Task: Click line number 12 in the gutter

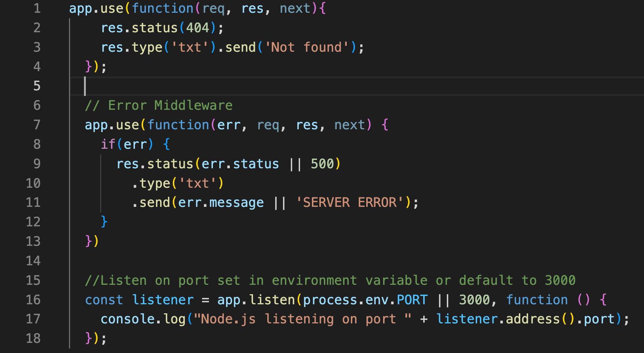Action: pyautogui.click(x=33, y=222)
